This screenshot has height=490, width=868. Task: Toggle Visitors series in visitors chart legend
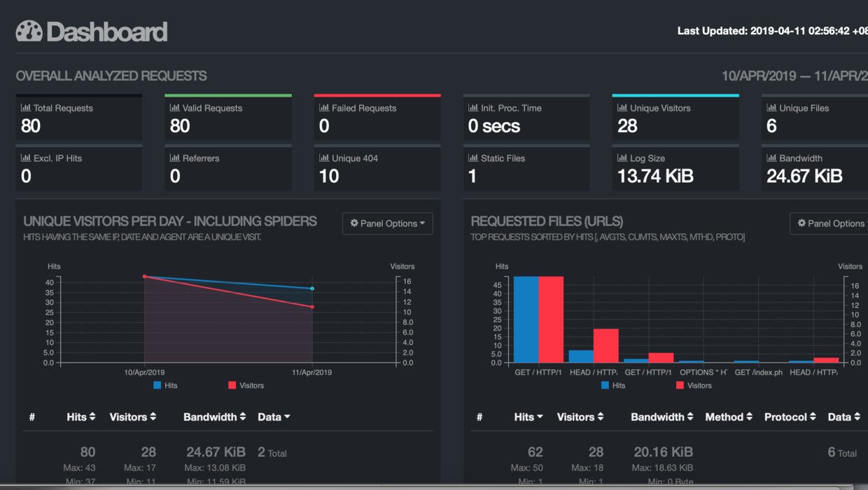click(246, 385)
